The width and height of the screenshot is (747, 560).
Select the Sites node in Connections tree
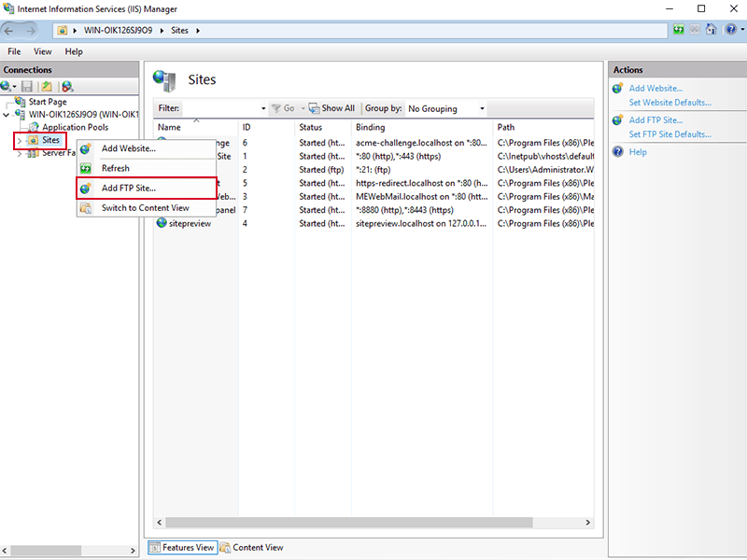(50, 140)
